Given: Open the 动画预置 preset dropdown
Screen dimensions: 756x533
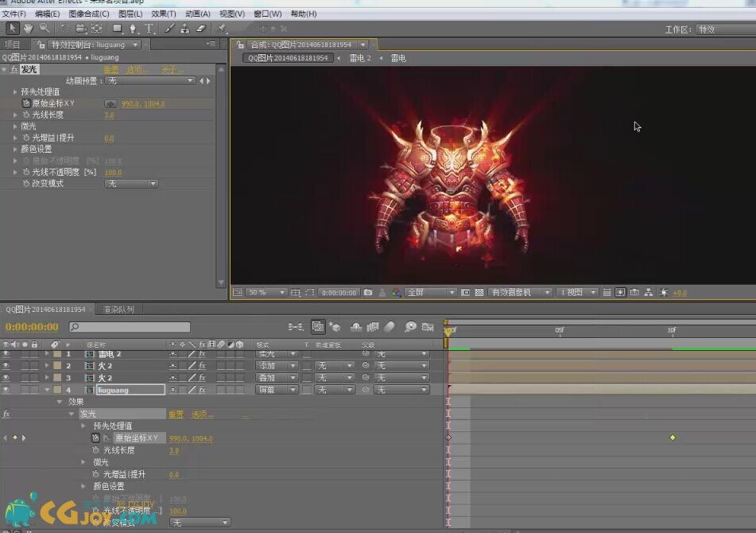Looking at the screenshot, I should coord(150,81).
